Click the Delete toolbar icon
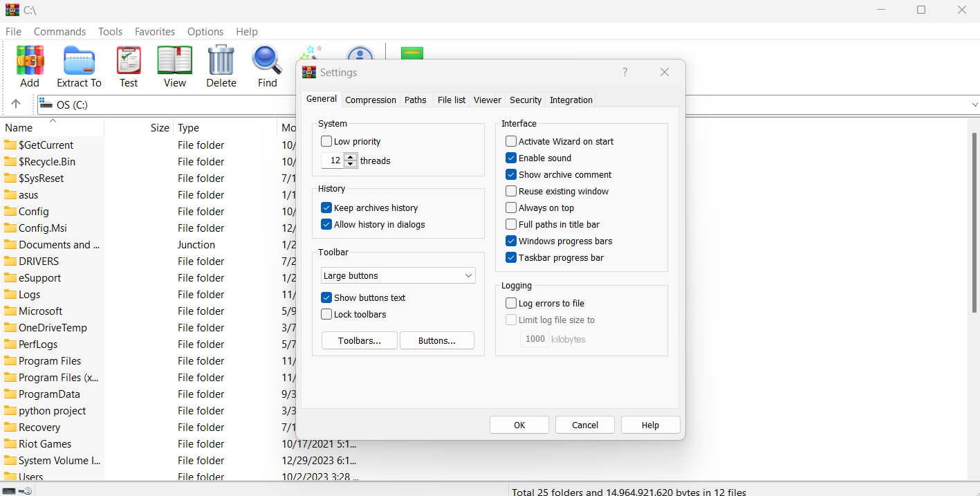Screen dimensions: 980x496 (x=221, y=61)
